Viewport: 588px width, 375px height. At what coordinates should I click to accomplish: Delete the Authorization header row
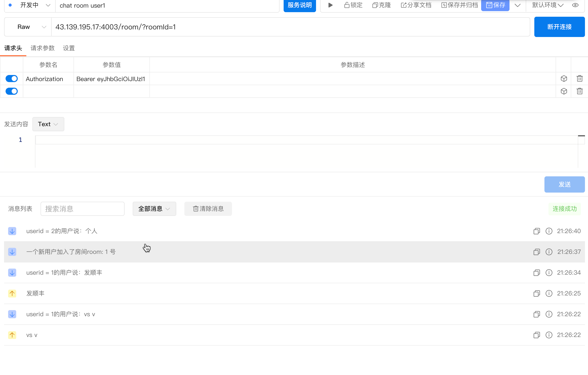[x=579, y=79]
